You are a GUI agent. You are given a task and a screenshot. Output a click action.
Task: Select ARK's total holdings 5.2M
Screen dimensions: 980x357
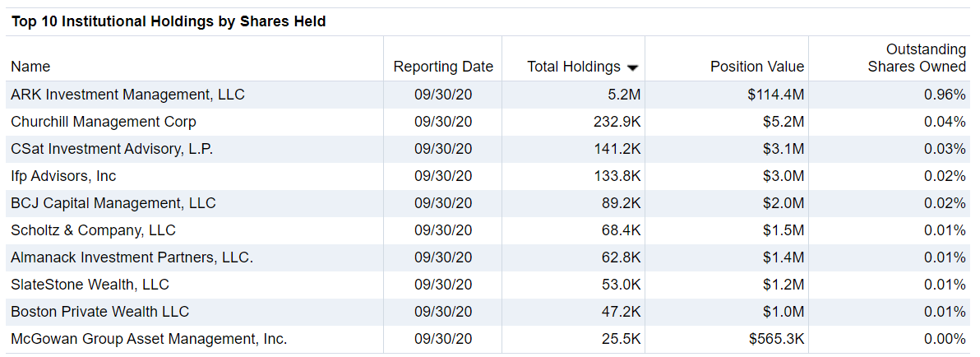(x=625, y=95)
